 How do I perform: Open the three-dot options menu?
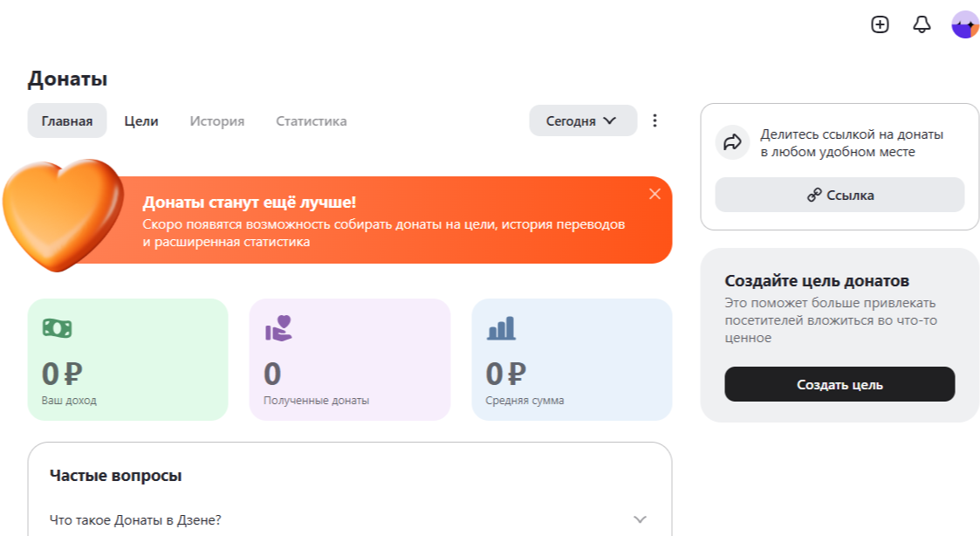click(x=654, y=120)
